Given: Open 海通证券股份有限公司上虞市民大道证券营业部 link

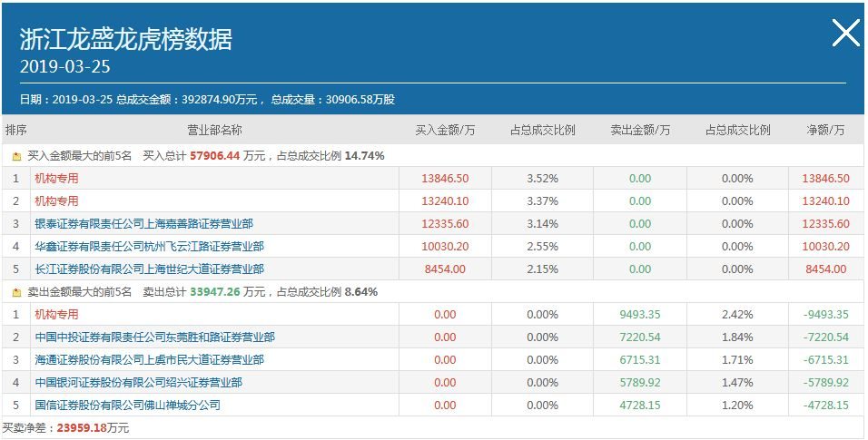Looking at the screenshot, I should (x=150, y=360).
